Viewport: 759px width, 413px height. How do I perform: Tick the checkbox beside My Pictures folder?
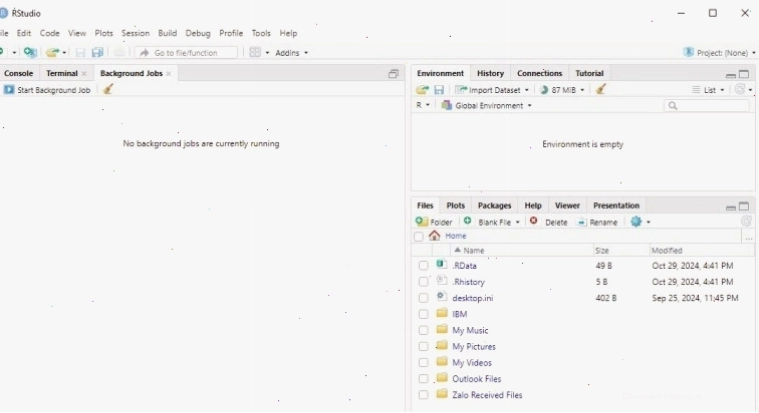[424, 346]
